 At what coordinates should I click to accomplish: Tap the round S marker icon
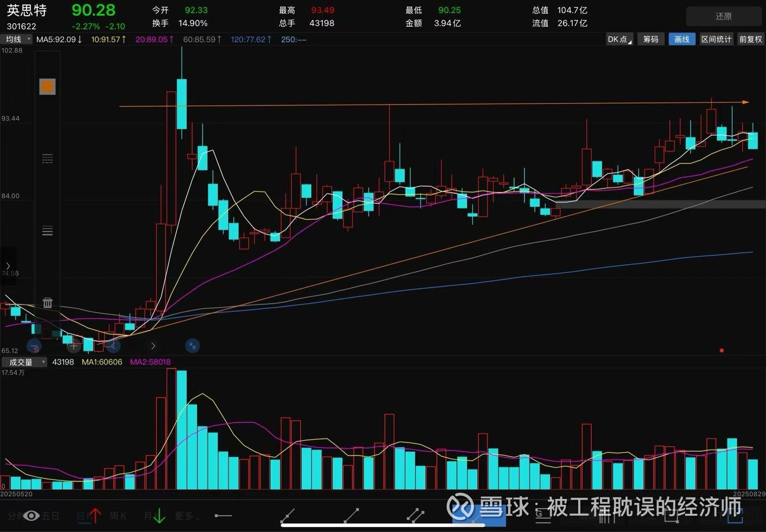pos(34,346)
